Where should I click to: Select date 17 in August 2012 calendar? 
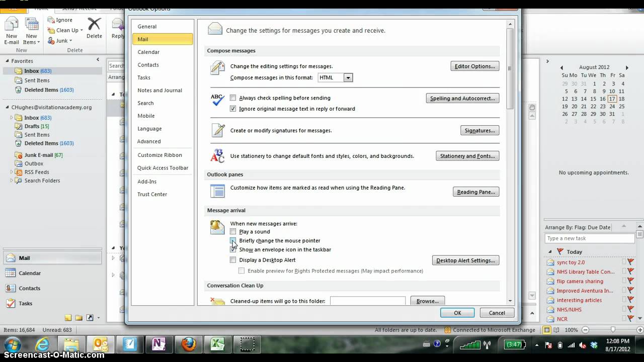[x=612, y=99]
